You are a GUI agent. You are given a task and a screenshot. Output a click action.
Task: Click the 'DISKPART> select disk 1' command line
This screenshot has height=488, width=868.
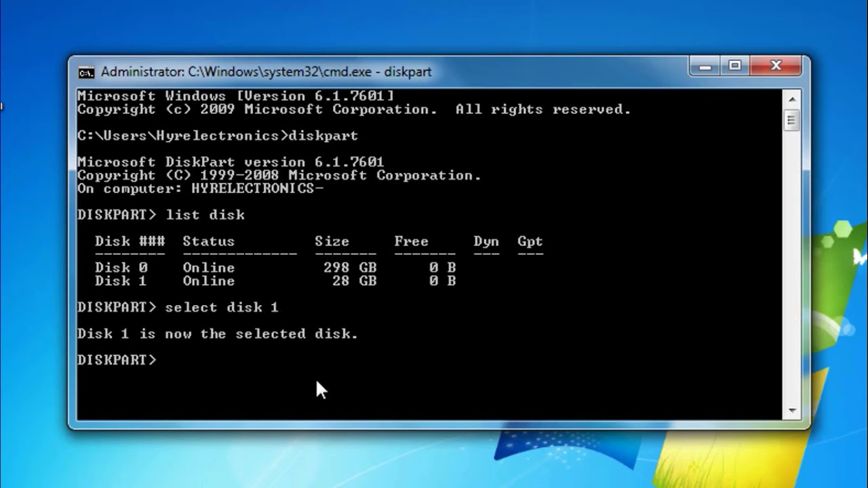178,307
